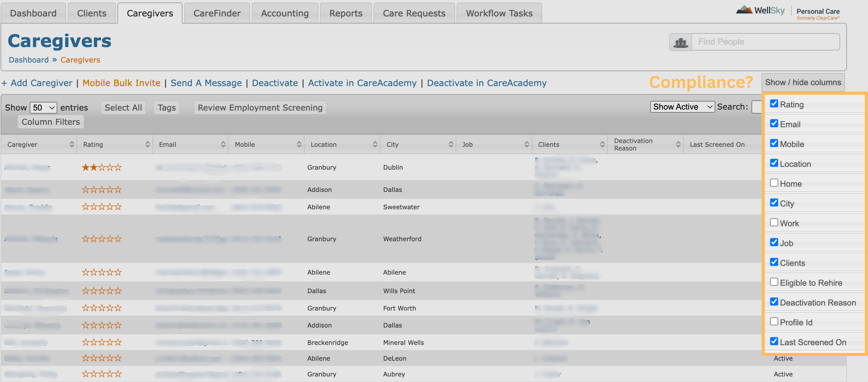Click the two-star rating of the first caregiver

[x=101, y=167]
